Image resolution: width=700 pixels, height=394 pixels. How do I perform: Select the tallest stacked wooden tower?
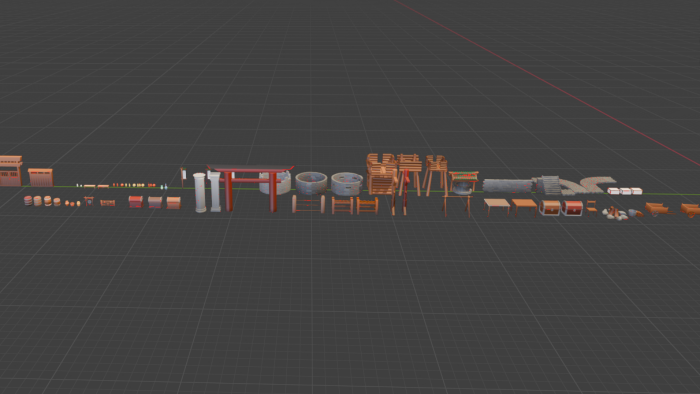point(382,174)
